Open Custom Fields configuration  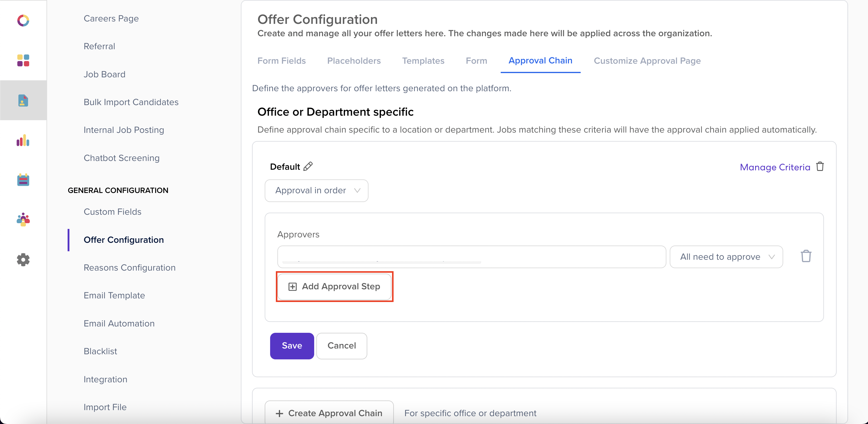pyautogui.click(x=113, y=212)
